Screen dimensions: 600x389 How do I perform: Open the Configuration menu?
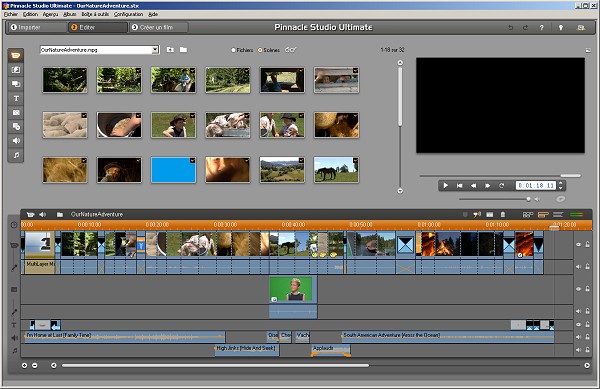click(x=128, y=14)
